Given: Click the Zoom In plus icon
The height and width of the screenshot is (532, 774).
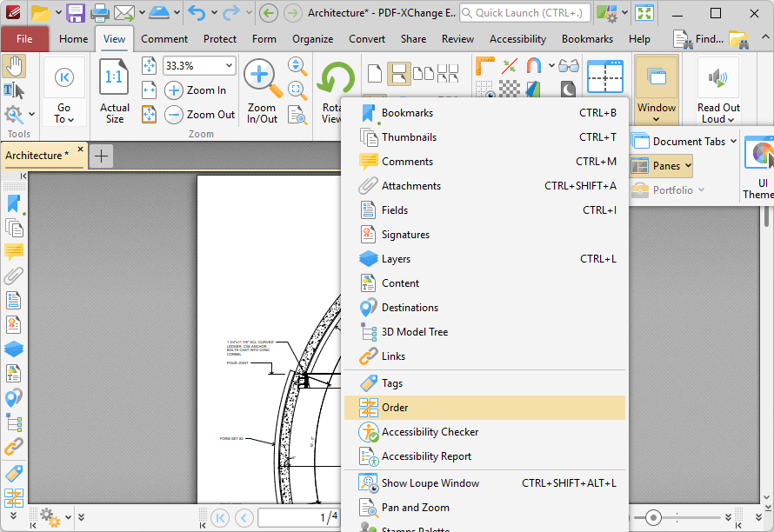Looking at the screenshot, I should [174, 90].
